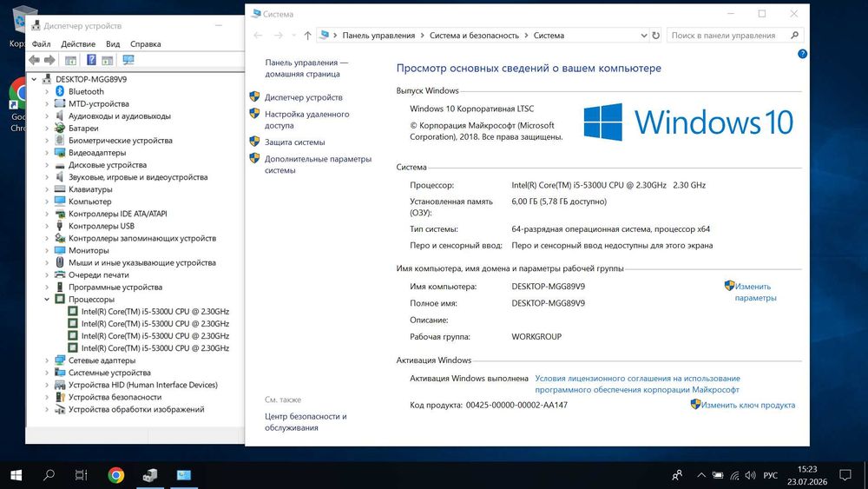Show hidden tray icons chevron
868x489 pixels.
[701, 475]
